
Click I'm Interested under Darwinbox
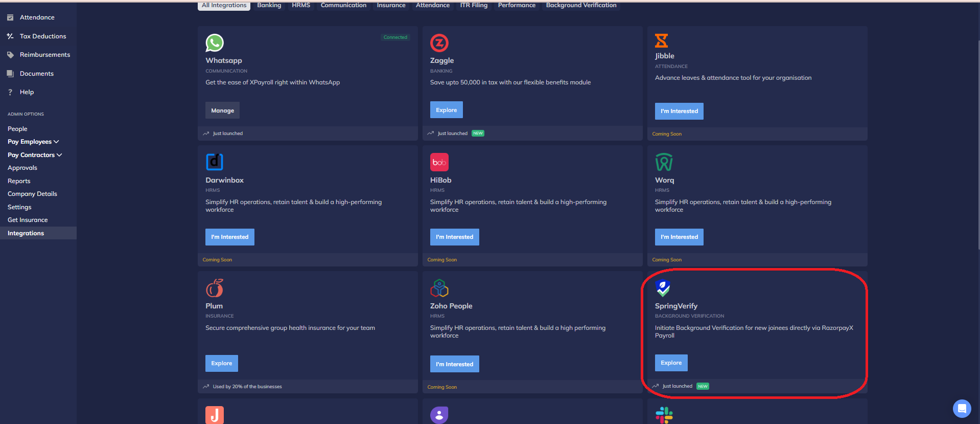click(x=229, y=237)
